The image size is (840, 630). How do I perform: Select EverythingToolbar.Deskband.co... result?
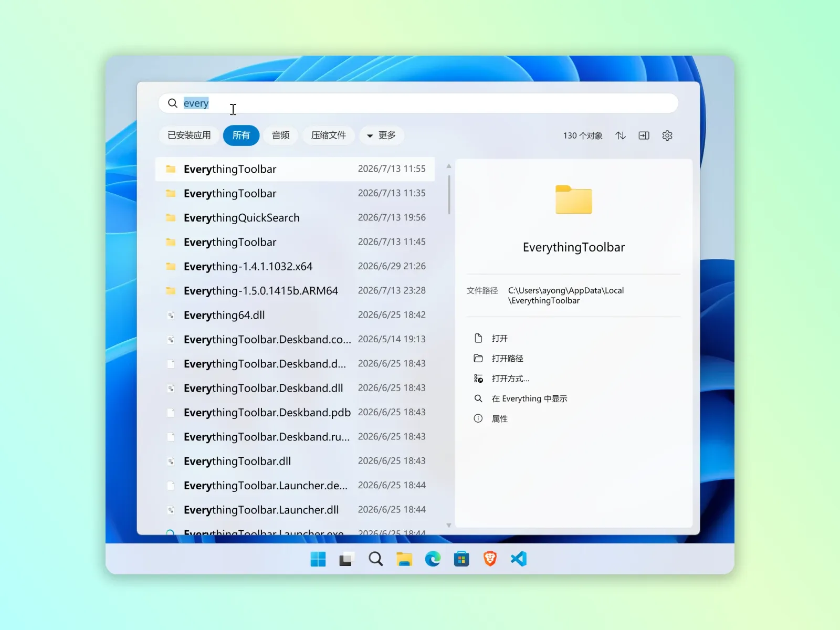pyautogui.click(x=295, y=339)
